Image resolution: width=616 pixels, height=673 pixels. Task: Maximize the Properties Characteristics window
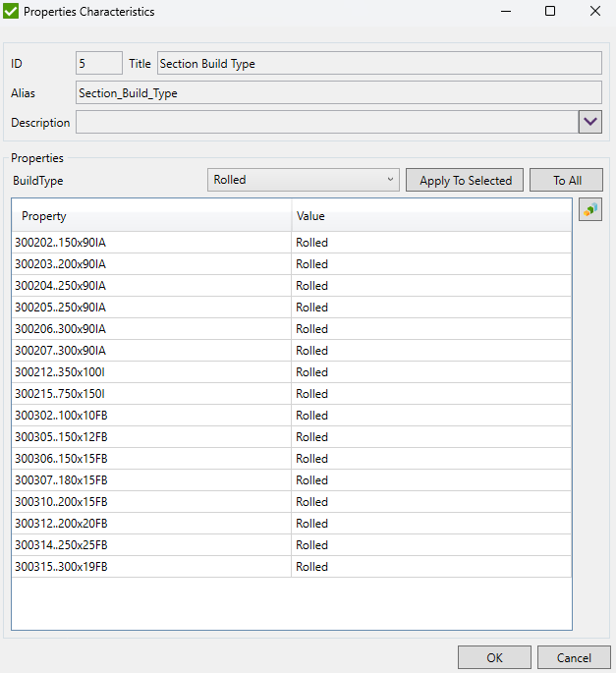pyautogui.click(x=550, y=12)
